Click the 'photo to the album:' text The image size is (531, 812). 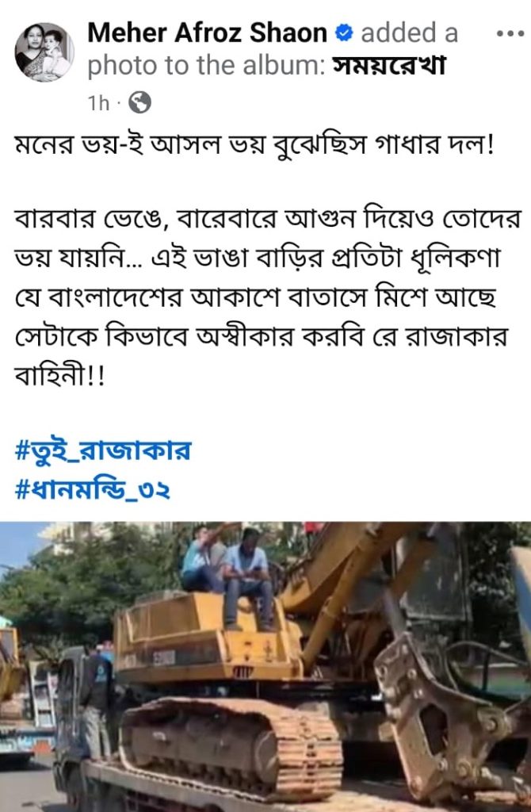[207, 67]
